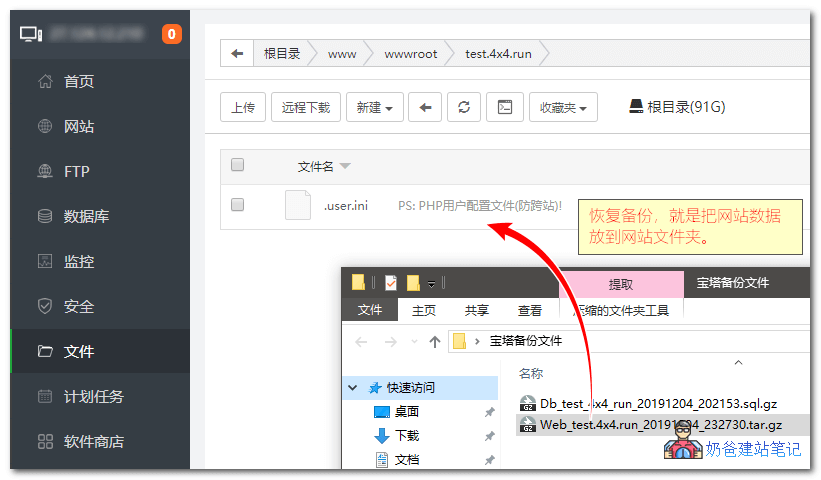
Task: Click the back arrow in toolbar
Action: [x=426, y=107]
